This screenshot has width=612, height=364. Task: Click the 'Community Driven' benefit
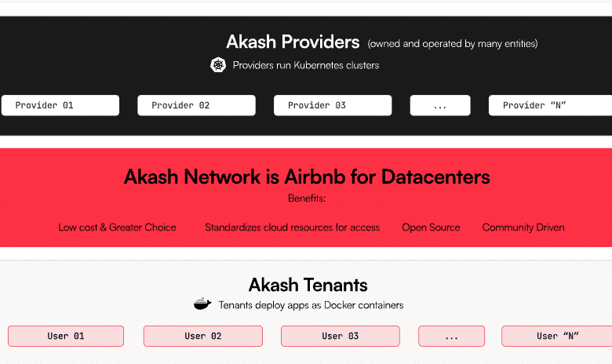pyautogui.click(x=523, y=227)
